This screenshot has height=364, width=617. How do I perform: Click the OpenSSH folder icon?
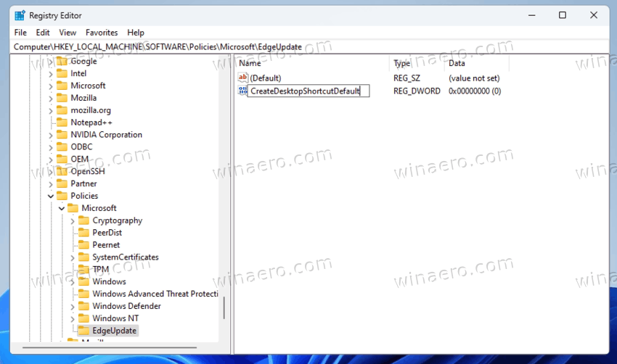coord(62,171)
